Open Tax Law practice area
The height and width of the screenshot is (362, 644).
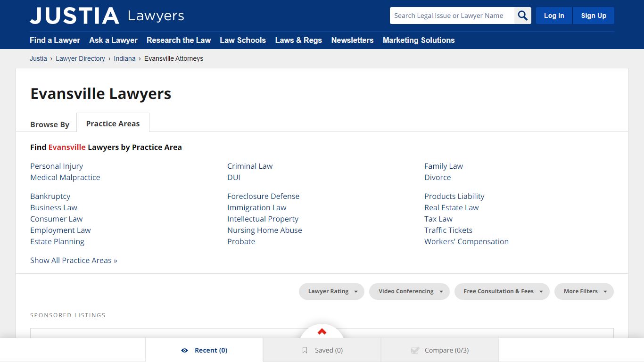(x=438, y=219)
